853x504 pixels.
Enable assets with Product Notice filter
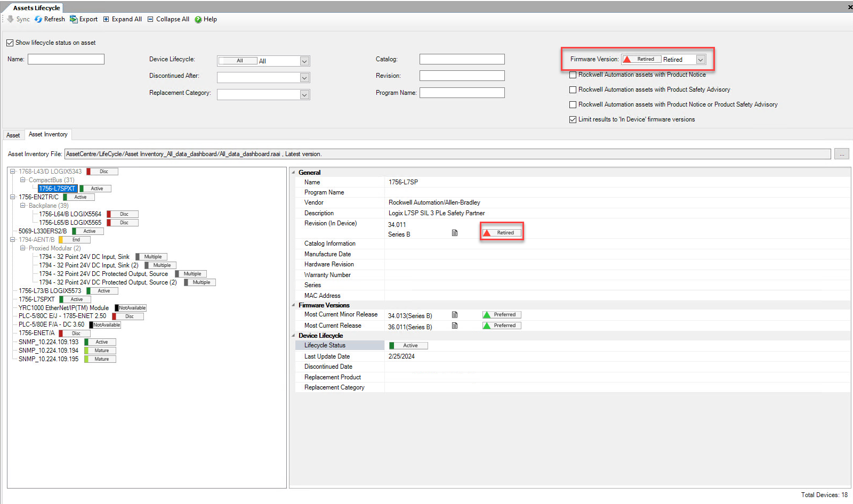point(573,75)
